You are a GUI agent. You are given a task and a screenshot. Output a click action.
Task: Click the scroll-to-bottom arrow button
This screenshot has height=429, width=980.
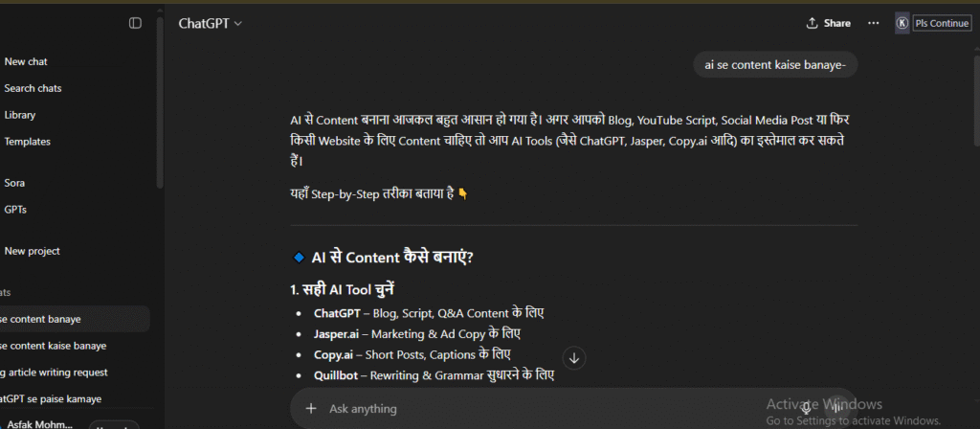pos(574,358)
